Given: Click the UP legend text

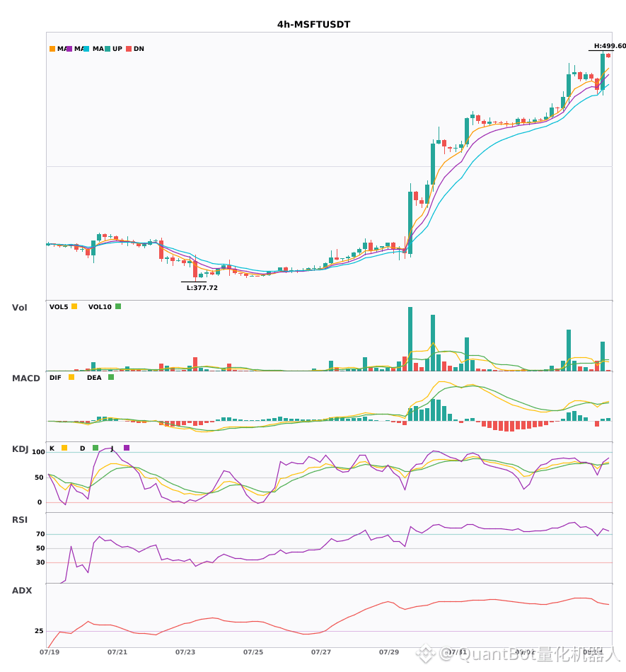Looking at the screenshot, I should pyautogui.click(x=117, y=49).
